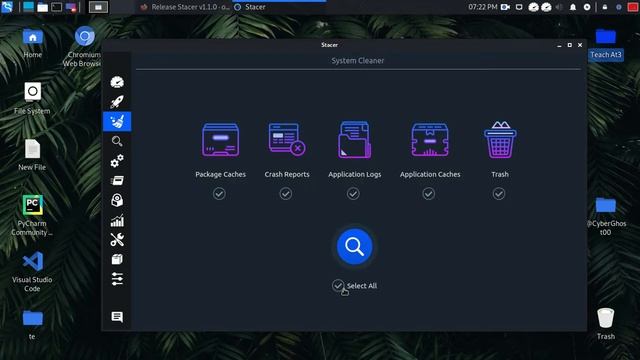640x360 pixels.
Task: Toggle the Package Caches checkbox
Action: point(219,193)
